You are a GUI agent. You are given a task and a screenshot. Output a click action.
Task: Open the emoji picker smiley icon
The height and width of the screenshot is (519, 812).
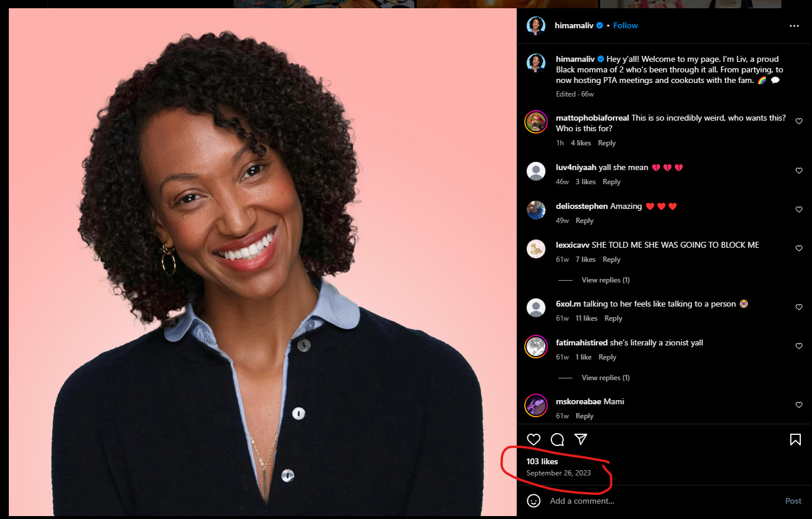pyautogui.click(x=534, y=501)
